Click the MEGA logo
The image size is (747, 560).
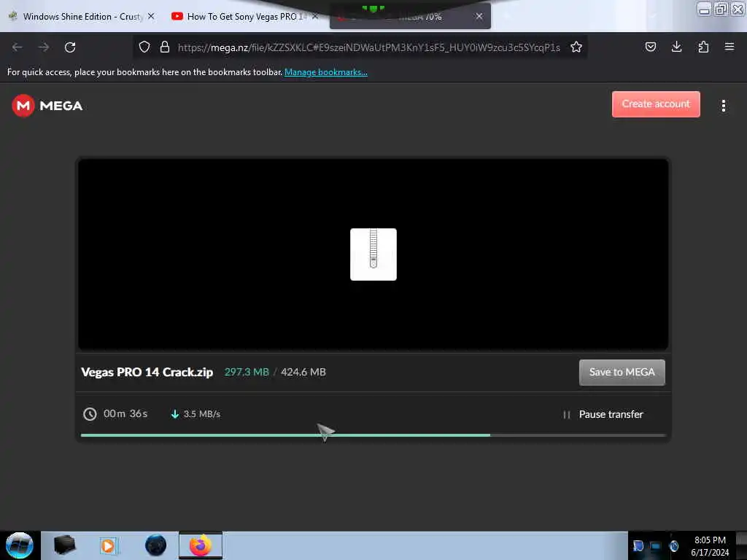[47, 105]
